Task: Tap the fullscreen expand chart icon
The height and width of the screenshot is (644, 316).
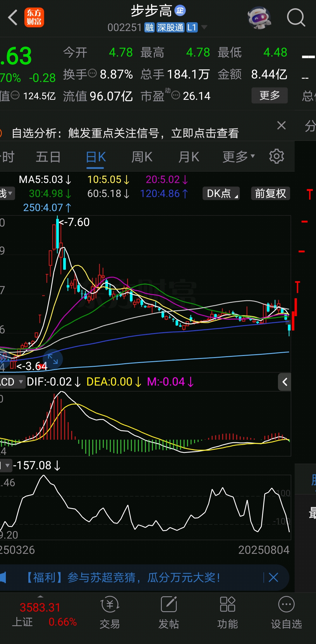Action: coord(53,359)
